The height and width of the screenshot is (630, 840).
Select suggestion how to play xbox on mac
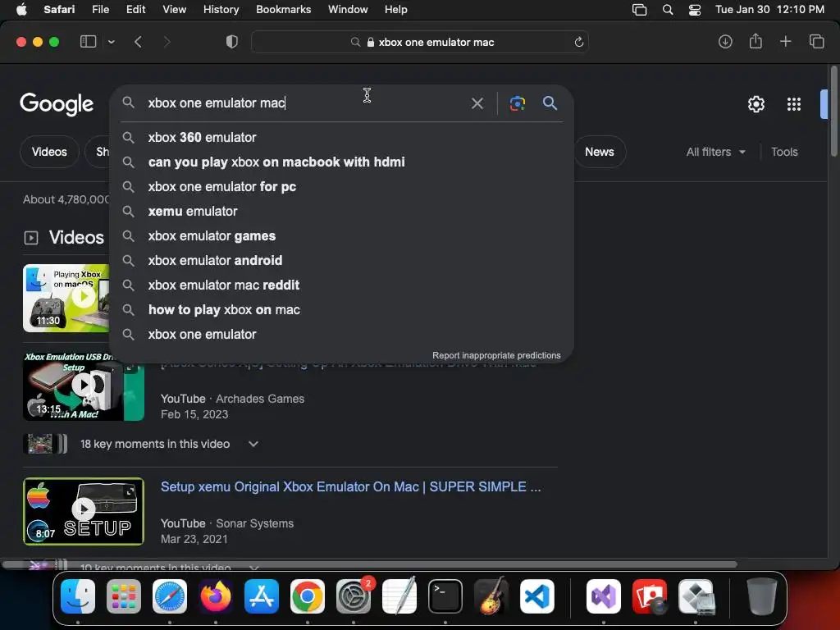click(x=341, y=309)
